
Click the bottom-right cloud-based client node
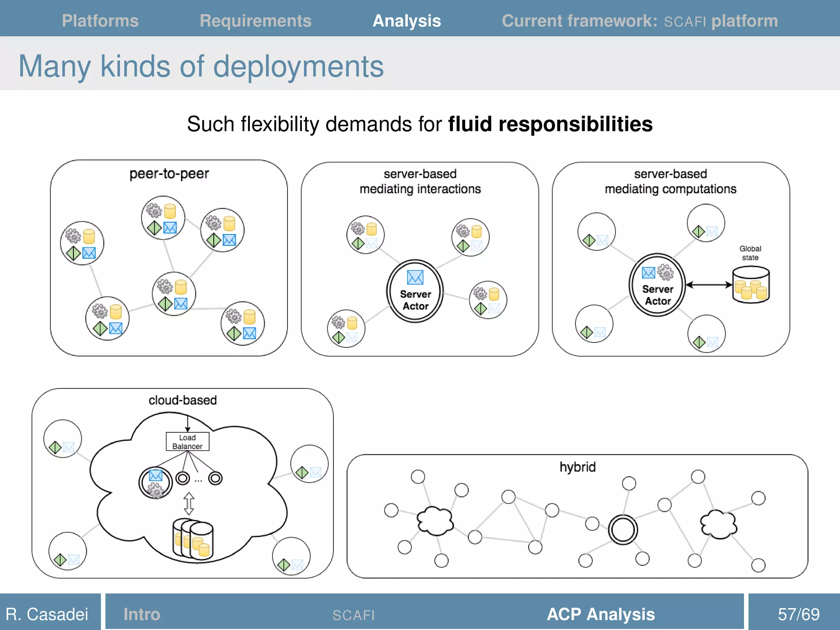click(291, 556)
